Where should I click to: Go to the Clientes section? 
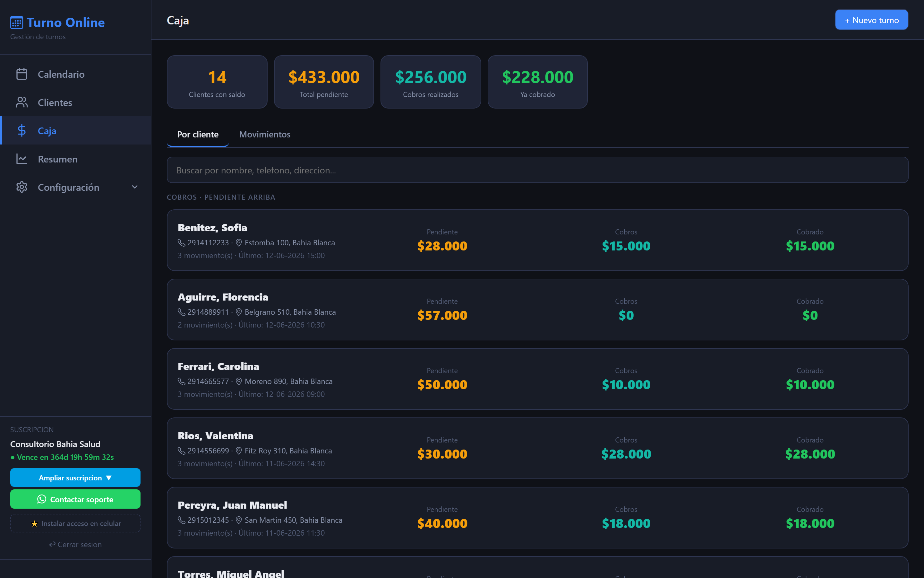pyautogui.click(x=76, y=102)
